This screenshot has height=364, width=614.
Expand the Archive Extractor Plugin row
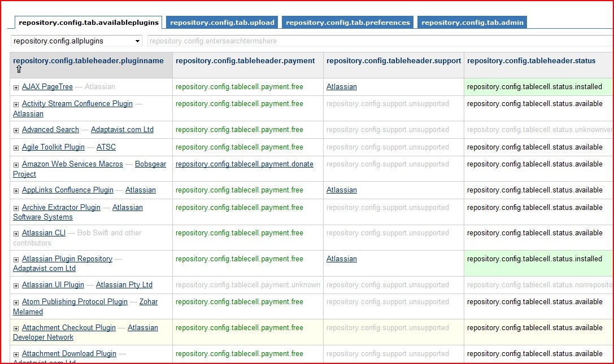(x=16, y=208)
